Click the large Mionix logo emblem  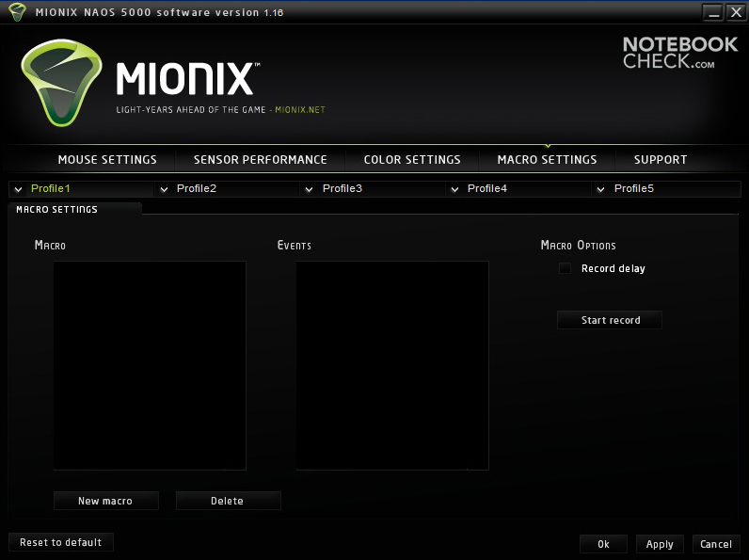pos(61,83)
